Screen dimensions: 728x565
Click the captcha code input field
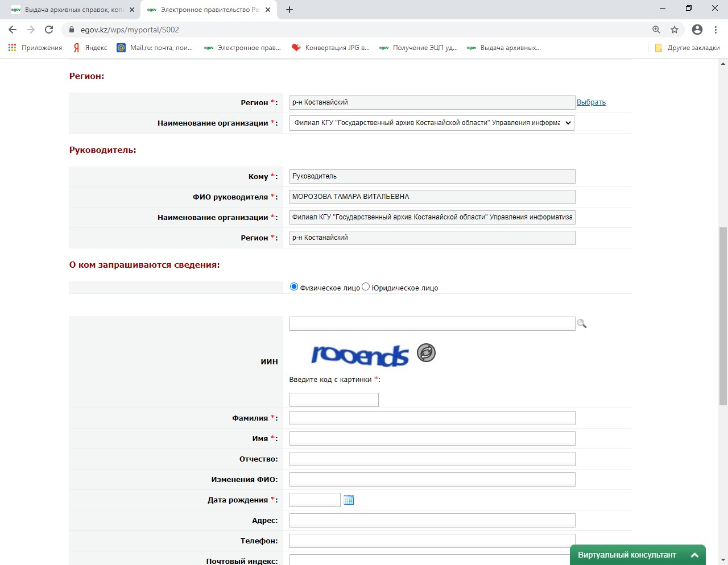tap(334, 400)
